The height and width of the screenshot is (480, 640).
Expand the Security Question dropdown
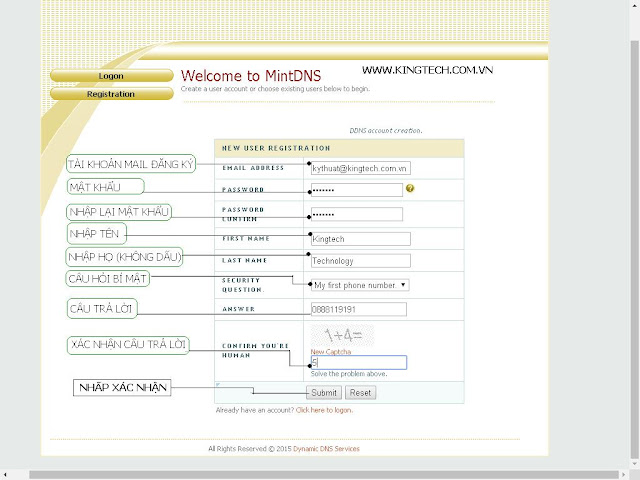pyautogui.click(x=360, y=285)
